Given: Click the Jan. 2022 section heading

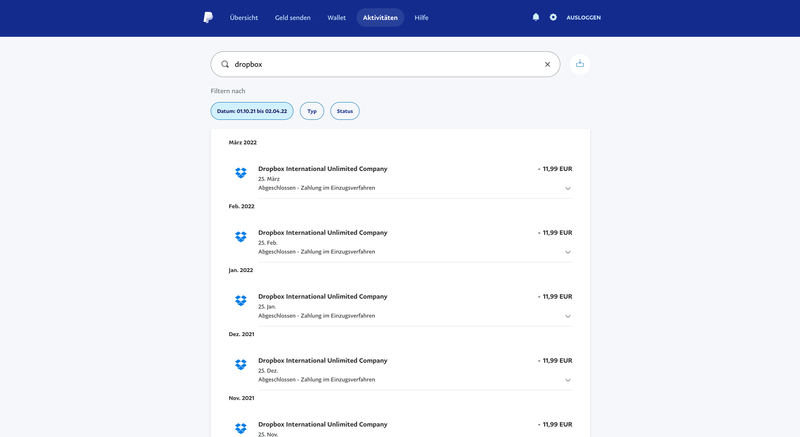Looking at the screenshot, I should [241, 270].
